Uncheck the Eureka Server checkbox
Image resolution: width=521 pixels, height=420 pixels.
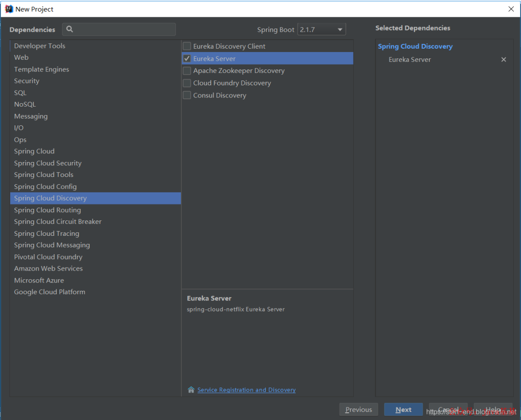coord(187,58)
